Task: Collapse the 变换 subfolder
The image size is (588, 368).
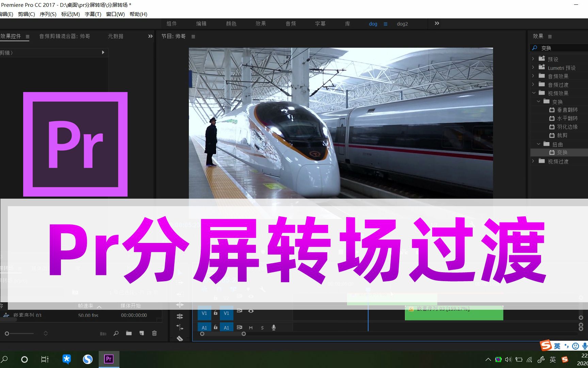Action: (538, 102)
